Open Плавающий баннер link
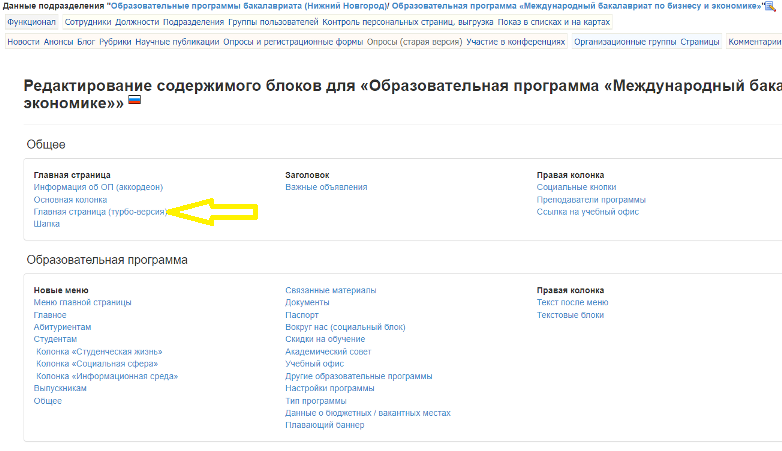Screen dimensions: 782x451 point(325,426)
